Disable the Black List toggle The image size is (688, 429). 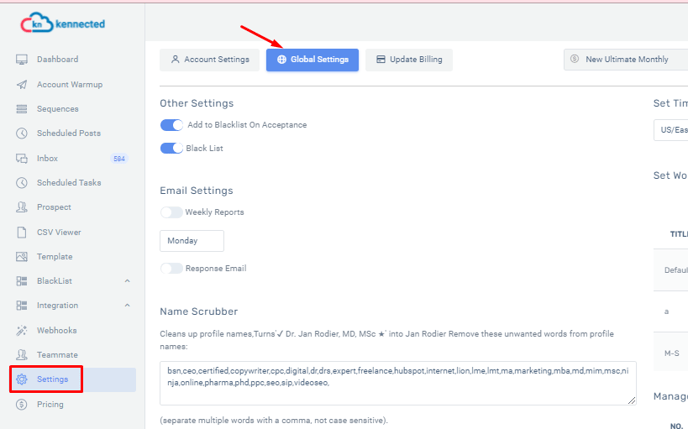pos(172,148)
